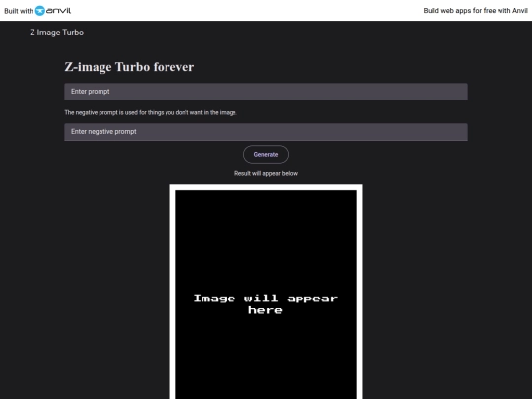532x399 pixels.
Task: Click the "Built with" text in banner
Action: coord(19,11)
